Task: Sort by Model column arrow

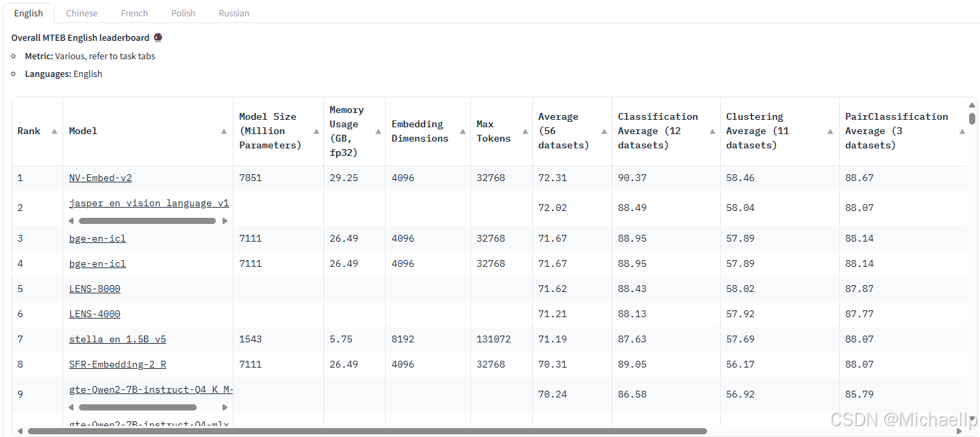Action: tap(224, 131)
